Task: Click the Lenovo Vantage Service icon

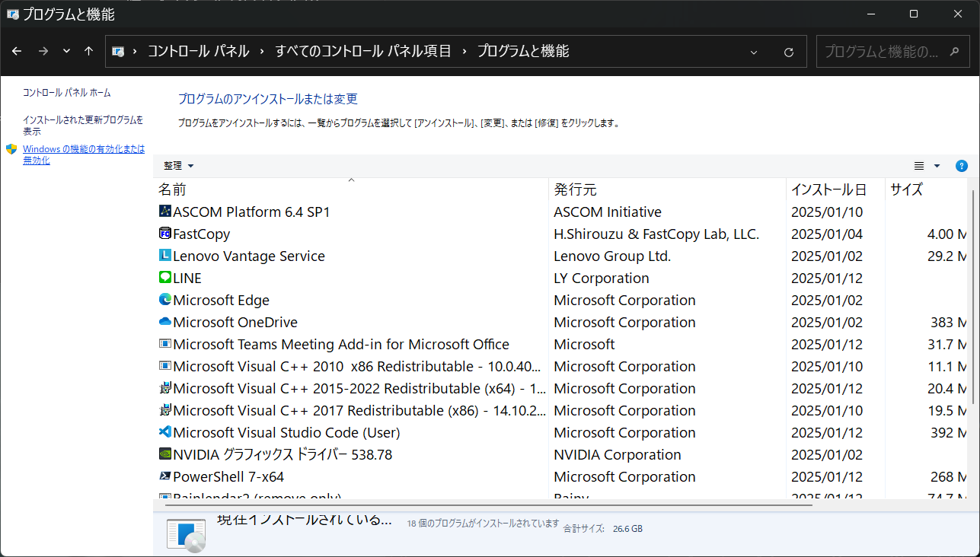Action: click(x=164, y=256)
